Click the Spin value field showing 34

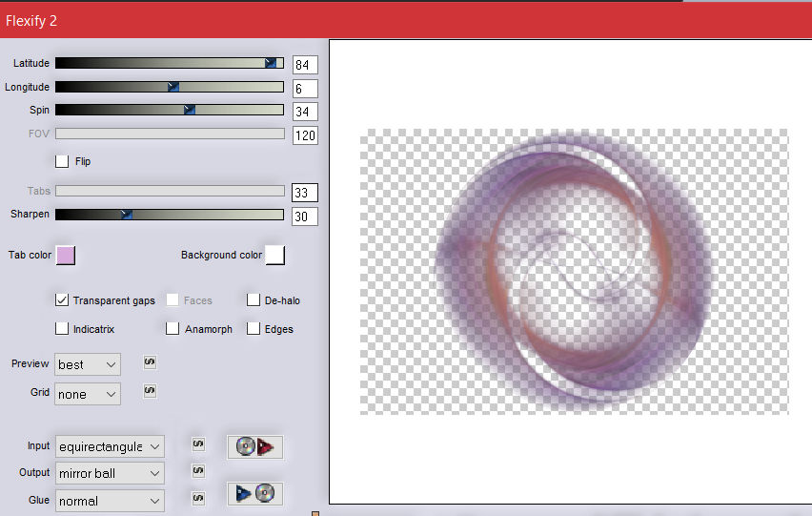(x=305, y=112)
